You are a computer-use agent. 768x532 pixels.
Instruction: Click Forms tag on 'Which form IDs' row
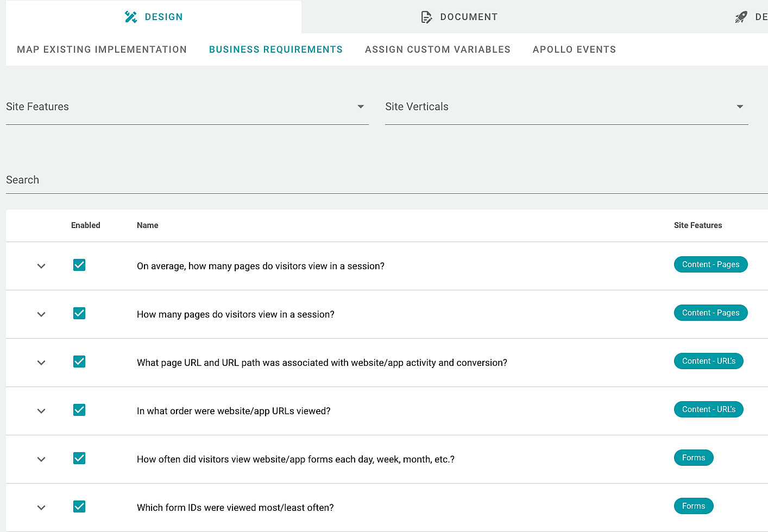(x=694, y=506)
